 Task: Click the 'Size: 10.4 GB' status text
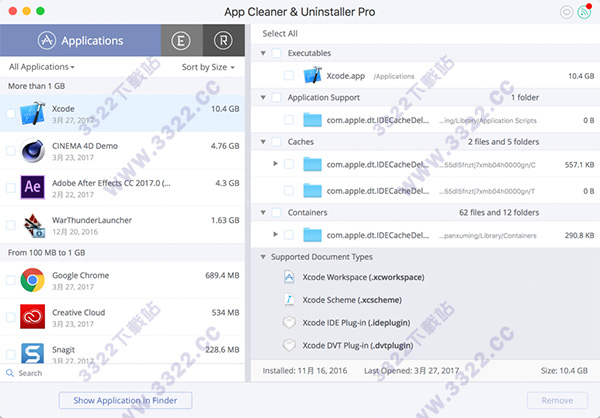click(564, 371)
